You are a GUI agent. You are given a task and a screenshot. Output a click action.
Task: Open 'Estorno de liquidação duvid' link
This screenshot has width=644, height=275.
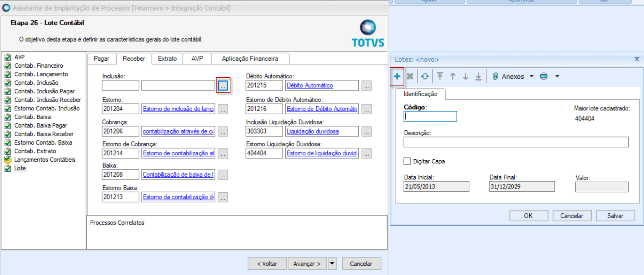point(322,153)
